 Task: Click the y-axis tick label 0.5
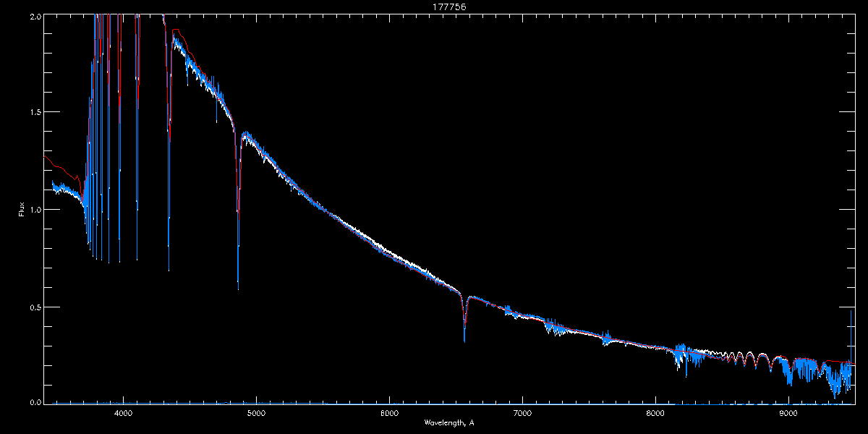click(x=35, y=307)
